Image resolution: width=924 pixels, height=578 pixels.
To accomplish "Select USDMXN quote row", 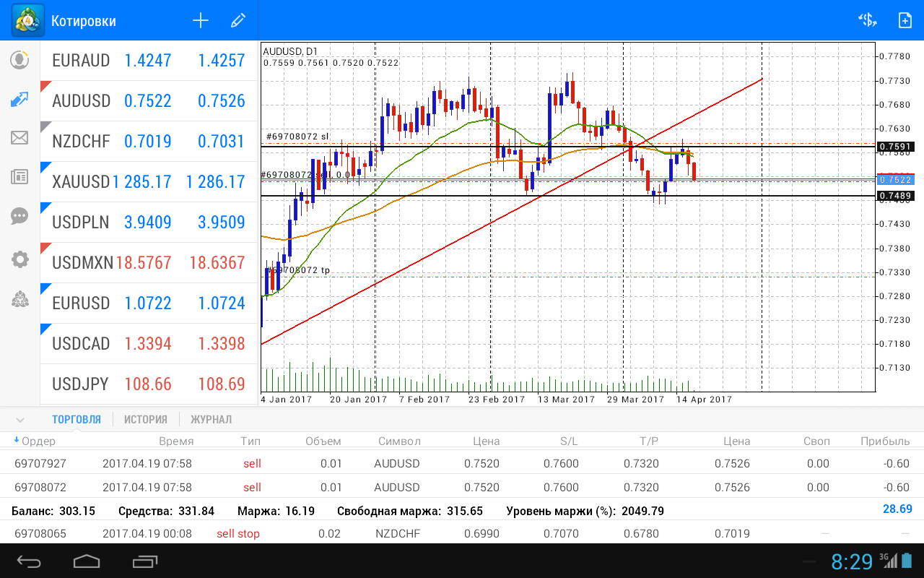I will pyautogui.click(x=149, y=262).
